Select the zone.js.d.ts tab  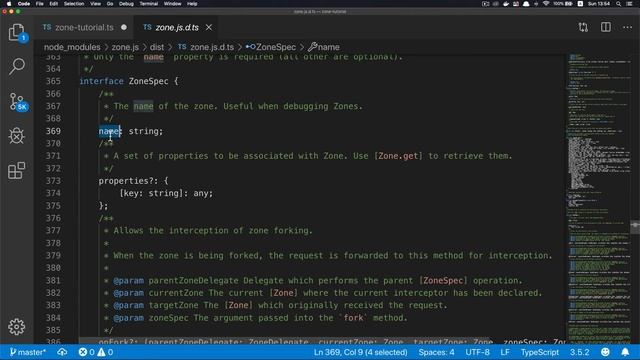(177, 27)
